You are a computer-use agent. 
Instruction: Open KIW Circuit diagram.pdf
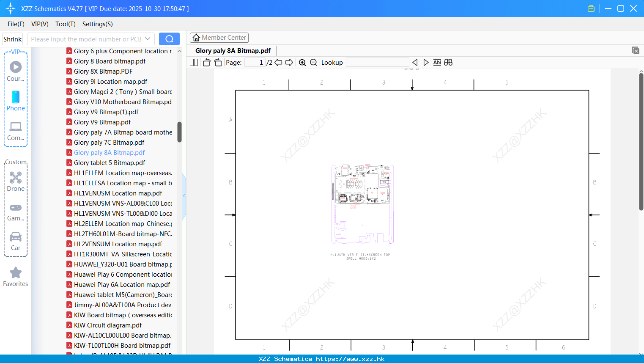[x=104, y=325]
